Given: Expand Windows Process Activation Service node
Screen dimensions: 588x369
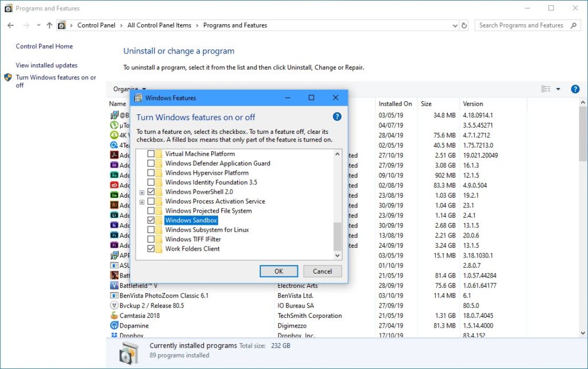Looking at the screenshot, I should click(142, 202).
